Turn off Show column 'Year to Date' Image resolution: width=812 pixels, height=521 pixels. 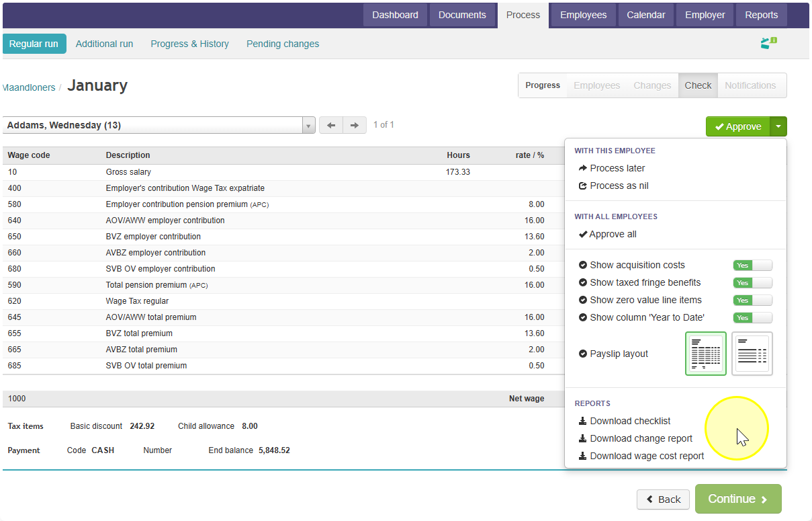pos(752,318)
